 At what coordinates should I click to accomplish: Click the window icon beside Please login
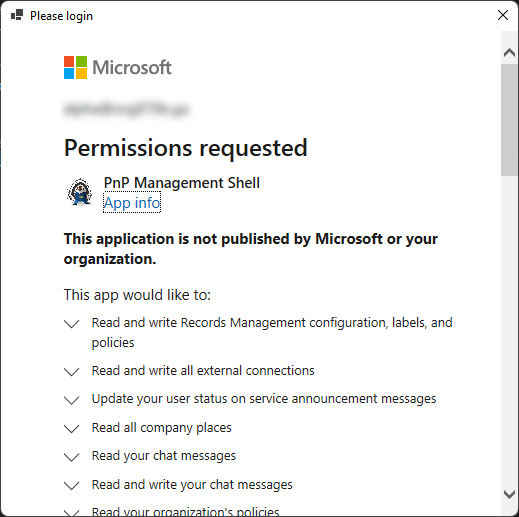[x=17, y=15]
